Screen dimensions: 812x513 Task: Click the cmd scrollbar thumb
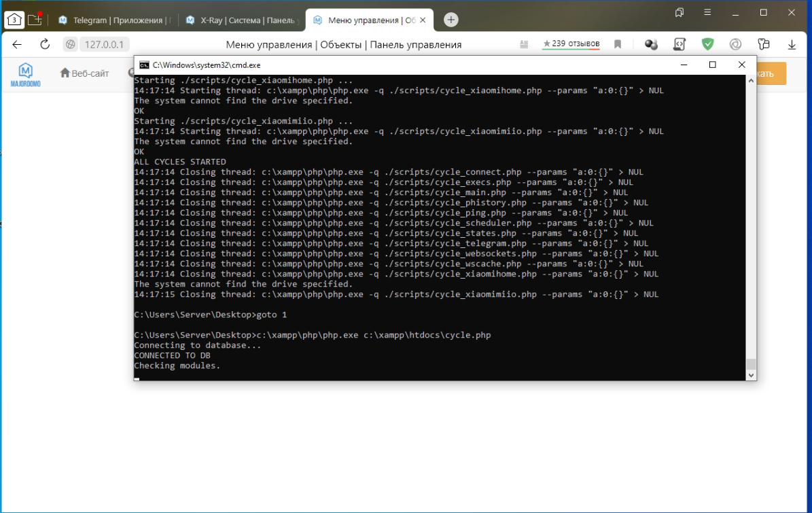pyautogui.click(x=751, y=364)
